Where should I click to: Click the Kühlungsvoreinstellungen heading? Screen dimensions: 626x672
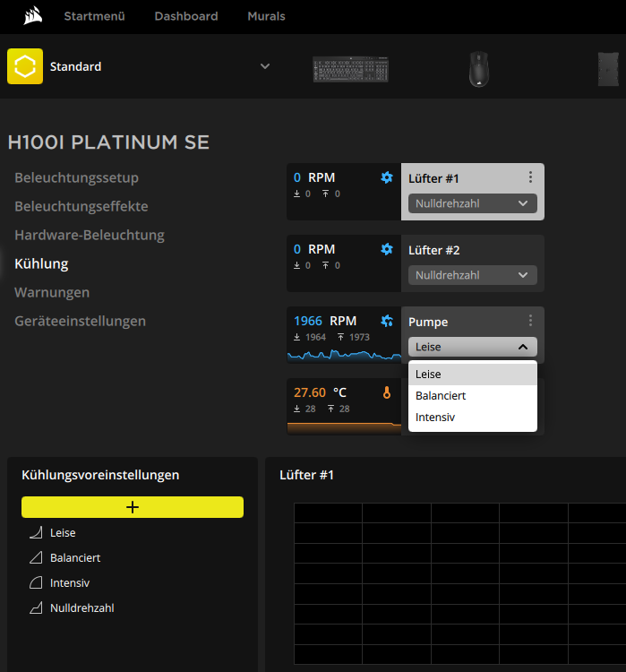pyautogui.click(x=100, y=475)
